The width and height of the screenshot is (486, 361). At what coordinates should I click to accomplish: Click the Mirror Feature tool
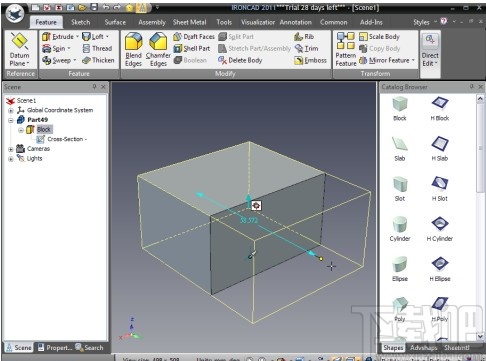click(x=384, y=60)
